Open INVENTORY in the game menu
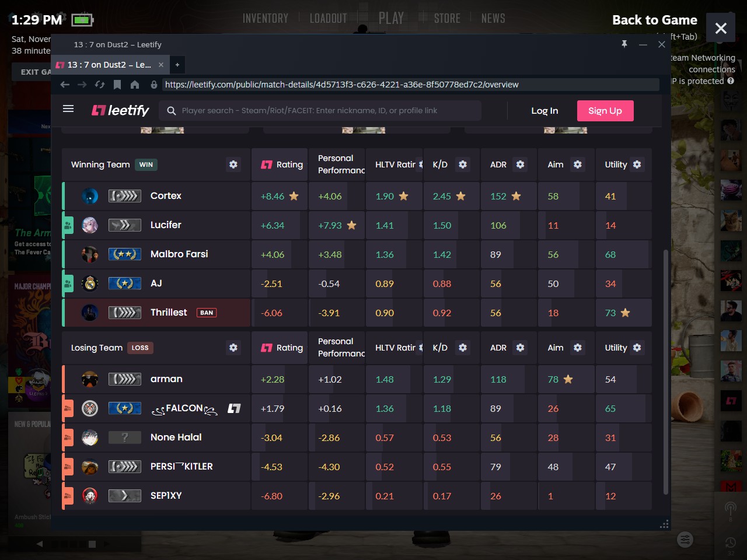This screenshot has width=747, height=560. click(x=266, y=19)
